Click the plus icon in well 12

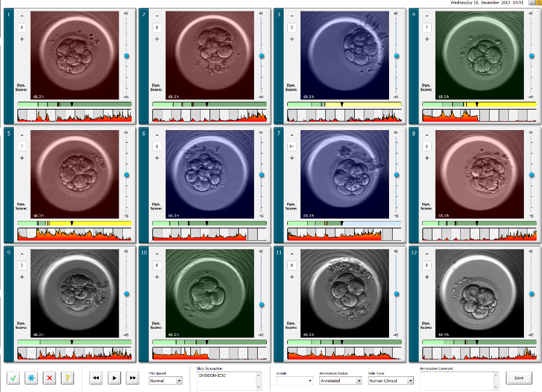pos(427,276)
